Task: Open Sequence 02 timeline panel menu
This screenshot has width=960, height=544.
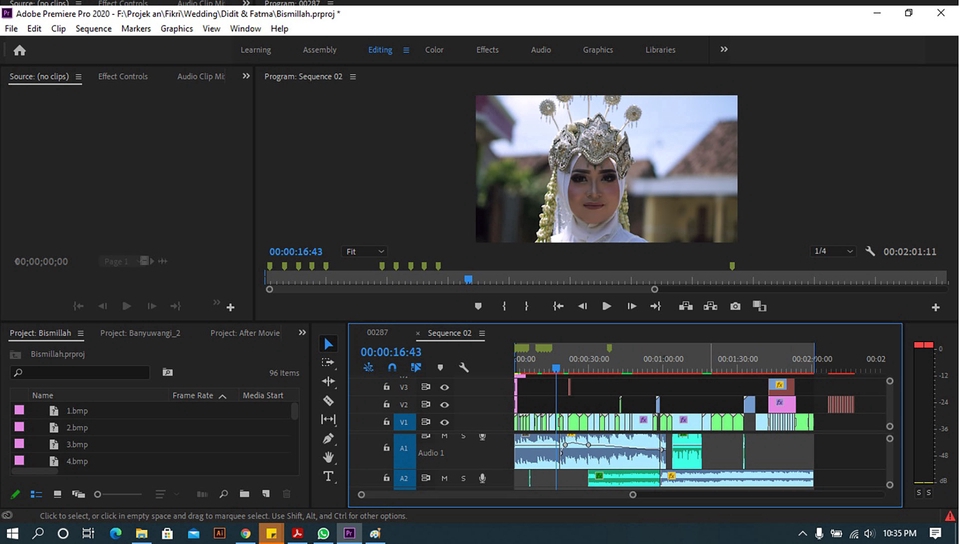Action: tap(482, 333)
